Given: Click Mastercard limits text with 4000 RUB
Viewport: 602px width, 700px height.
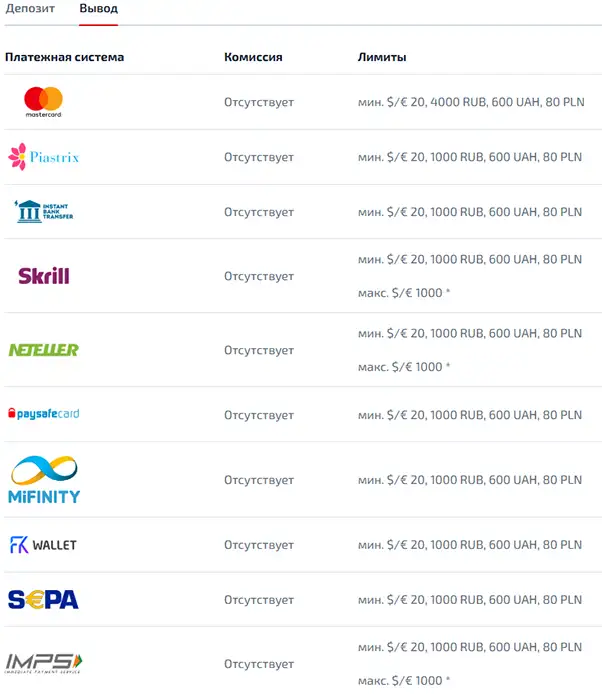Looking at the screenshot, I should 471,102.
